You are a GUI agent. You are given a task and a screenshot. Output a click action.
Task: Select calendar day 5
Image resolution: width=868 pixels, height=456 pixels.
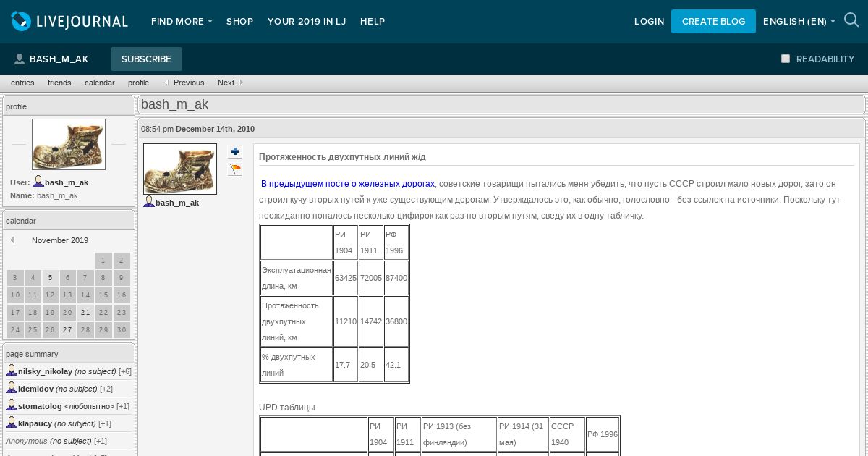pos(50,277)
